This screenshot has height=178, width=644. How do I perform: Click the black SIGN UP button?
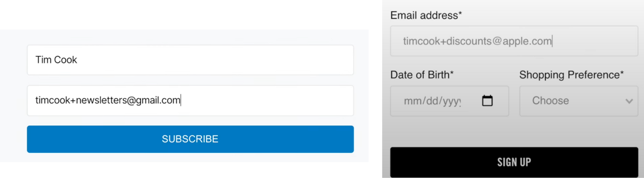(x=514, y=162)
